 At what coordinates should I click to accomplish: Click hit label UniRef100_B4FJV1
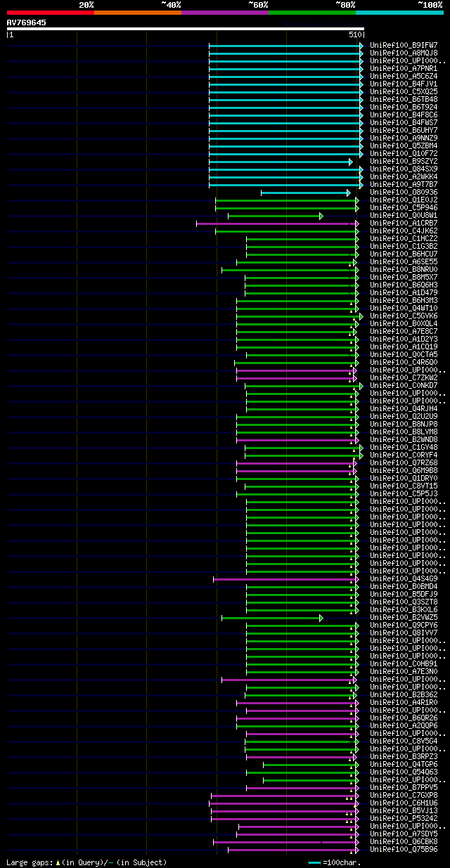[404, 84]
